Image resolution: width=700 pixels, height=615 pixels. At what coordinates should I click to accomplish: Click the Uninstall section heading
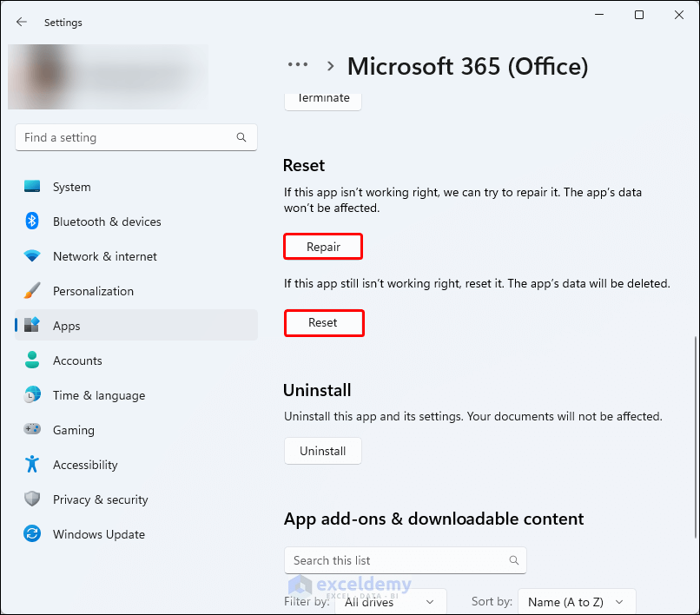[x=317, y=390]
